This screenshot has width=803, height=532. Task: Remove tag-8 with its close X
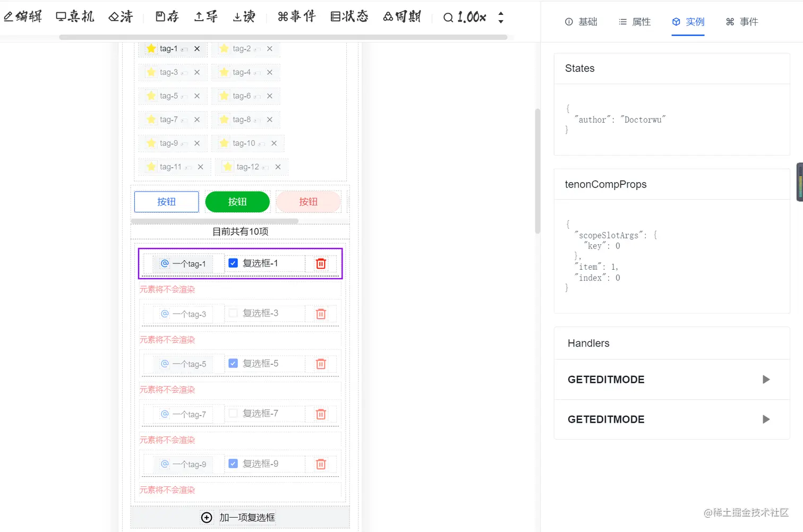pyautogui.click(x=270, y=119)
